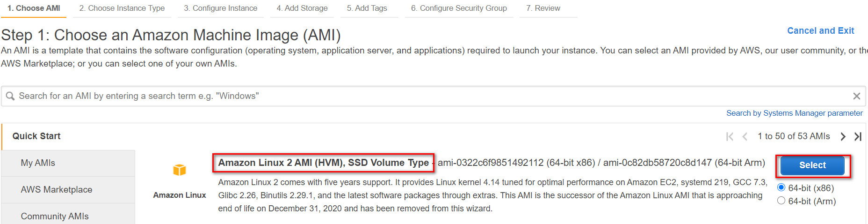The height and width of the screenshot is (224, 868).
Task: Go to previous page of AMIs
Action: [x=745, y=136]
